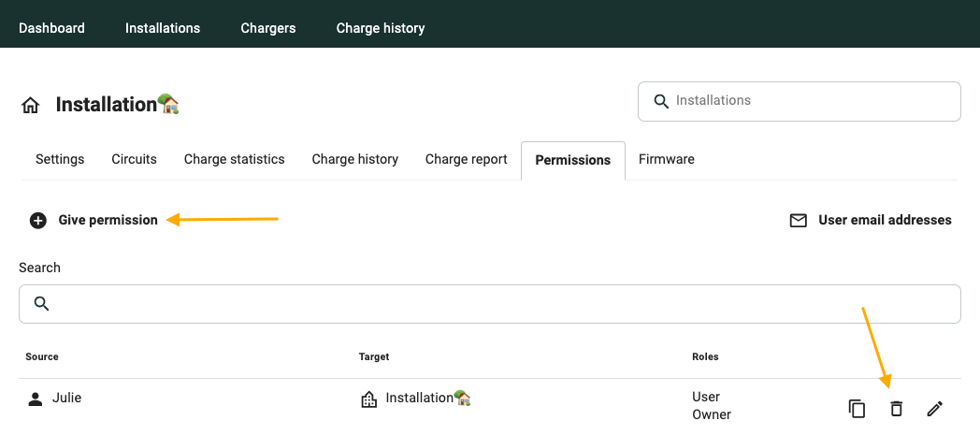Switch to the Circuits tab
The height and width of the screenshot is (435, 980).
(x=134, y=159)
